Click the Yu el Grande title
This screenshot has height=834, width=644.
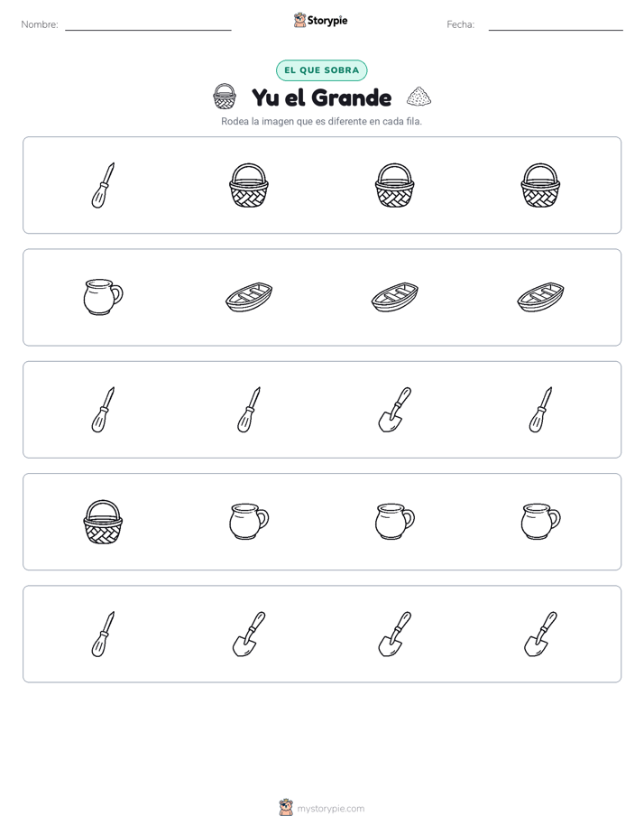[321, 97]
